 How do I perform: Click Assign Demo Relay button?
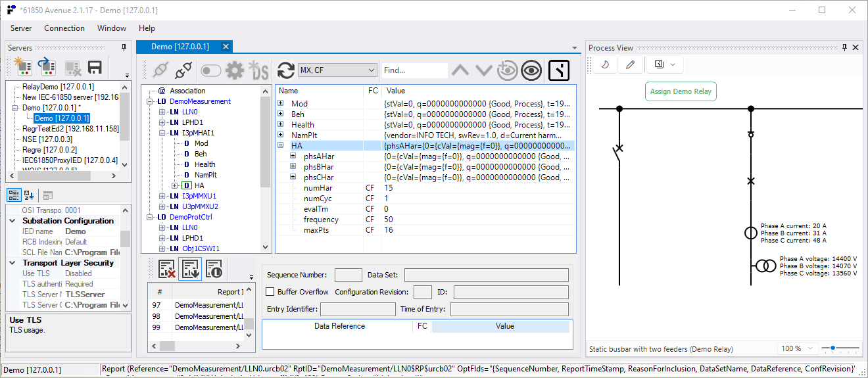[x=681, y=91]
